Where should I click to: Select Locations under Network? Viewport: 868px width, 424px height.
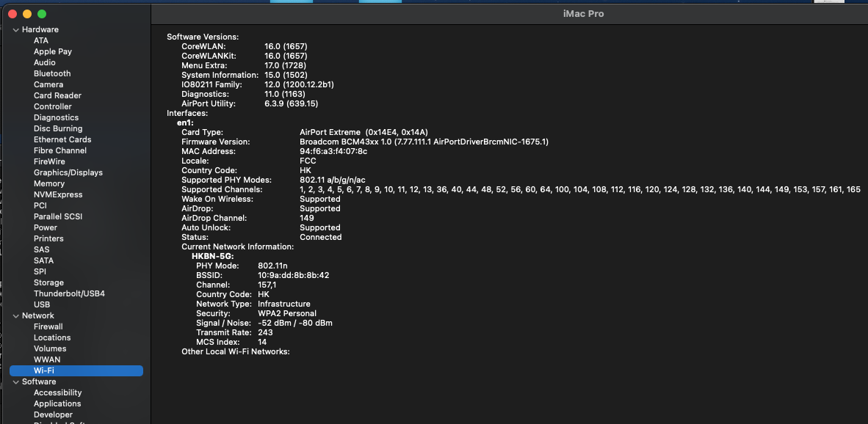pos(52,337)
